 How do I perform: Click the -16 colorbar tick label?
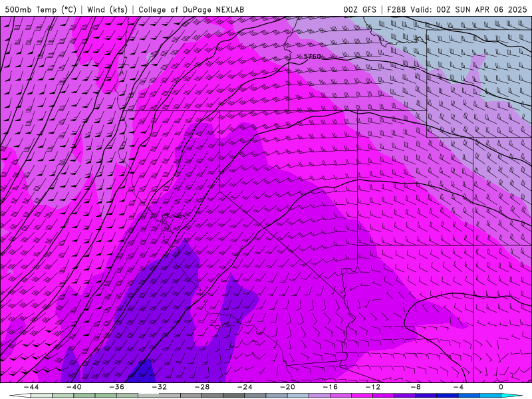coord(330,387)
